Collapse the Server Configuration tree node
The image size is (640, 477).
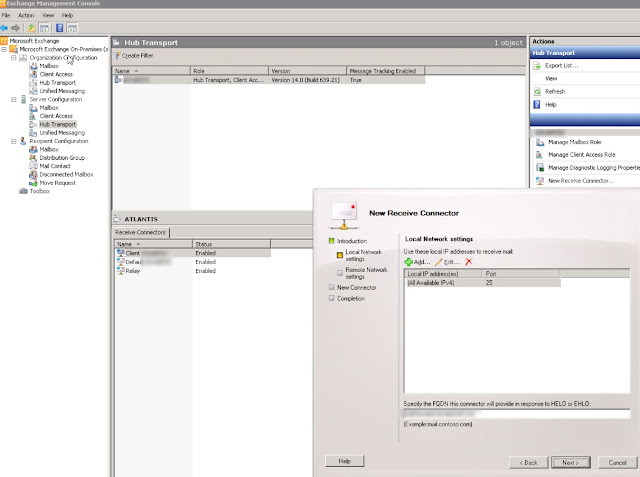pos(13,100)
